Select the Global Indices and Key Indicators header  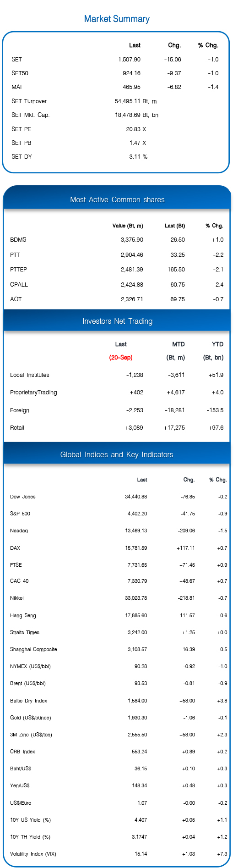pos(117,454)
